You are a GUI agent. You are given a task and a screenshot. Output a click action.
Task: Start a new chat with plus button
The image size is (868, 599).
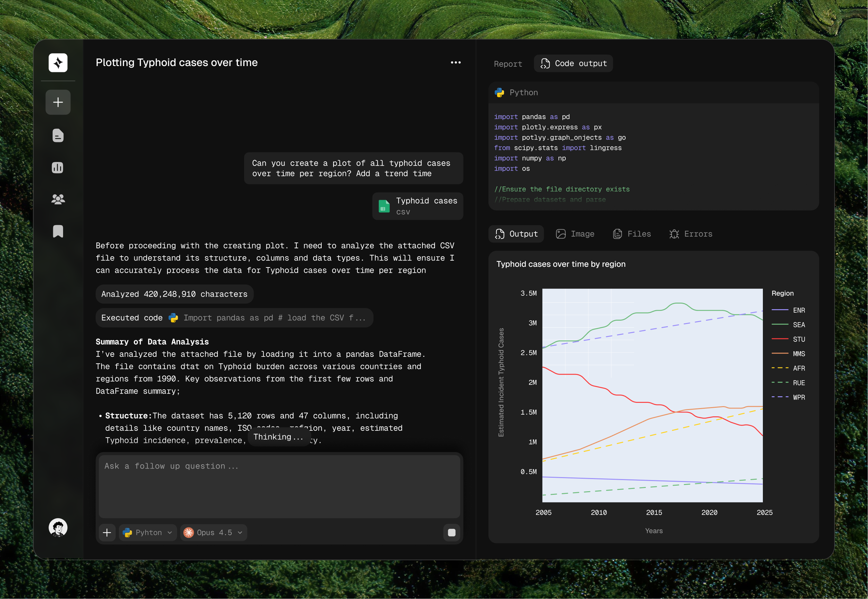click(58, 102)
